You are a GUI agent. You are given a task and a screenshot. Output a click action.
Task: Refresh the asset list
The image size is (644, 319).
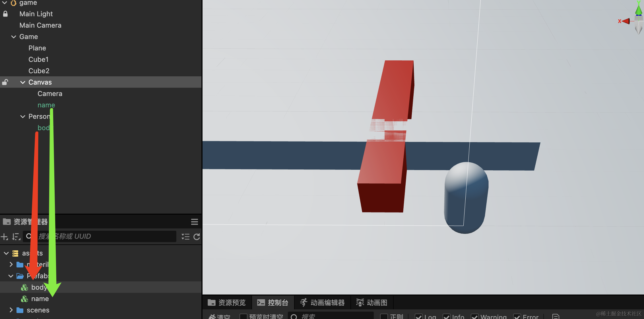(197, 237)
